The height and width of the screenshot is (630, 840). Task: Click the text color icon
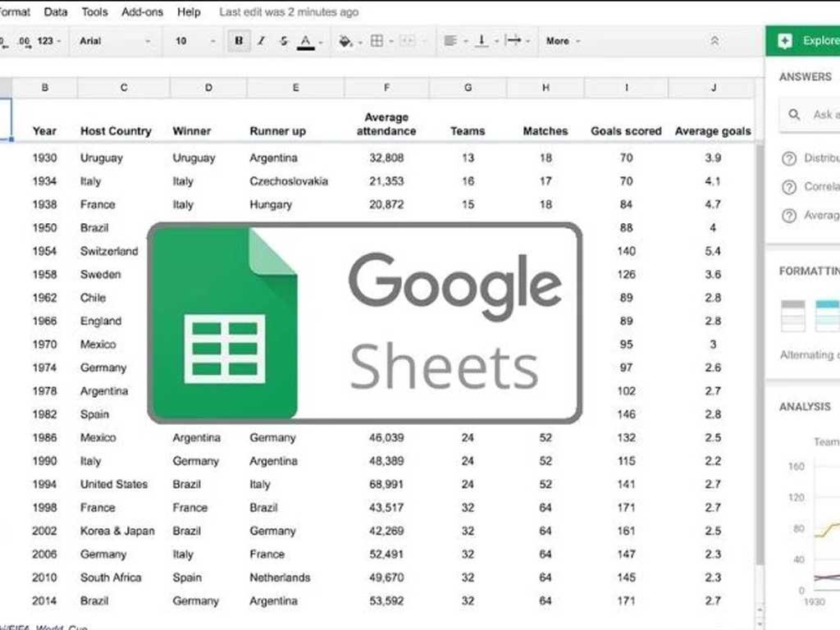pyautogui.click(x=306, y=41)
